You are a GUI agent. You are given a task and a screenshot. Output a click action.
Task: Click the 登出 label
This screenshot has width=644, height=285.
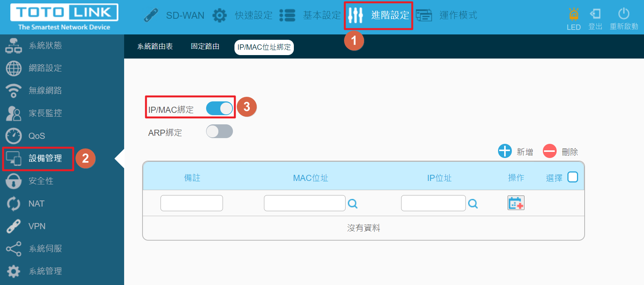pos(595,26)
